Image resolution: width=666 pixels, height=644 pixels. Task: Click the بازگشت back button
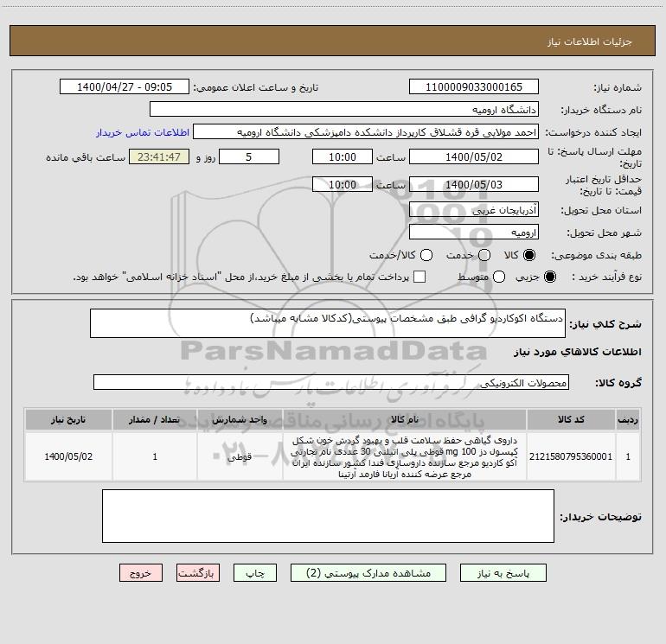[x=198, y=573]
